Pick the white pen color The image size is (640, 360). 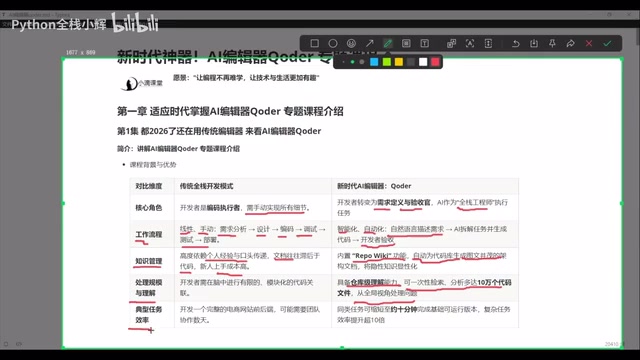pos(423,62)
